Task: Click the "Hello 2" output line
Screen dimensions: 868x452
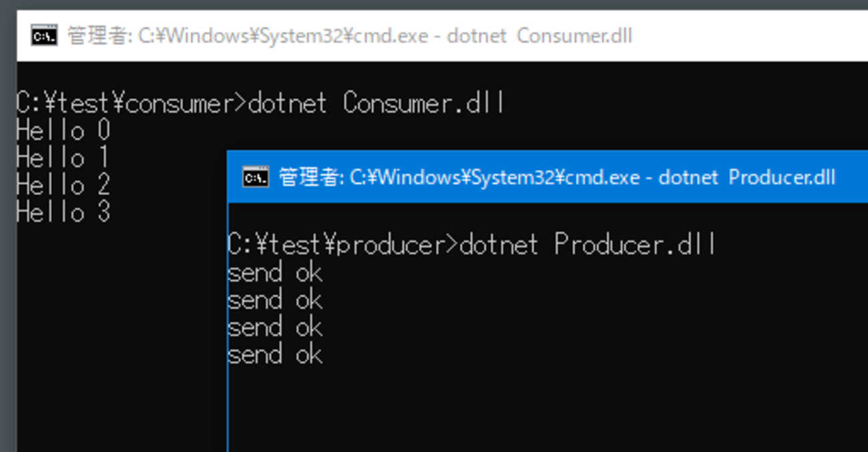Action: (63, 185)
